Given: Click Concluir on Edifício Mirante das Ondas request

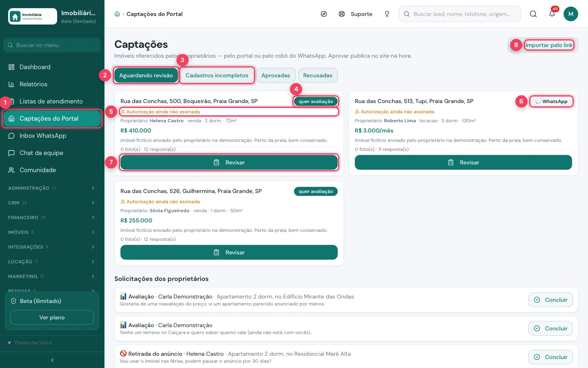Looking at the screenshot, I should [x=550, y=300].
